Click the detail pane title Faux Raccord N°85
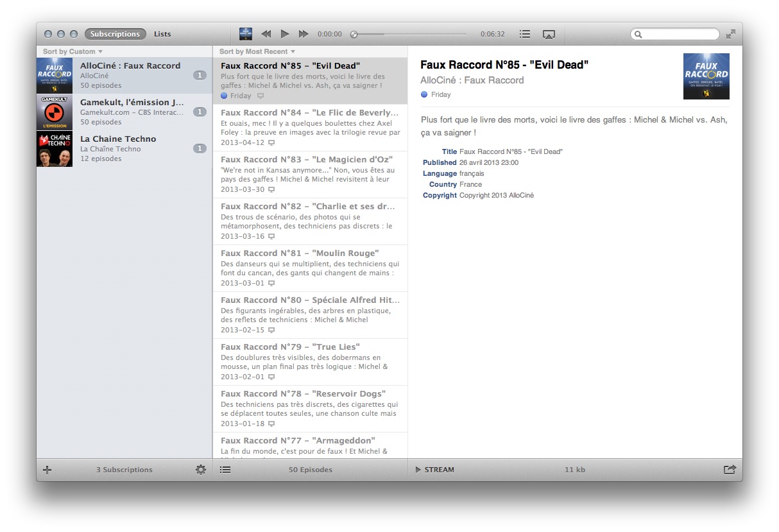 tap(504, 65)
